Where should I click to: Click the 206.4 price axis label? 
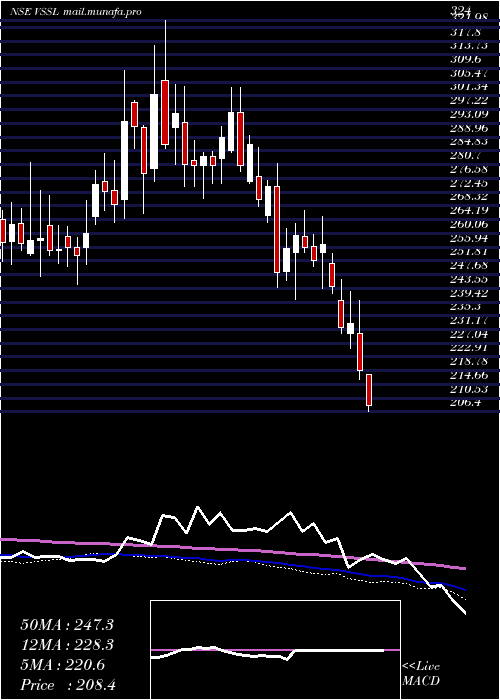[x=466, y=403]
